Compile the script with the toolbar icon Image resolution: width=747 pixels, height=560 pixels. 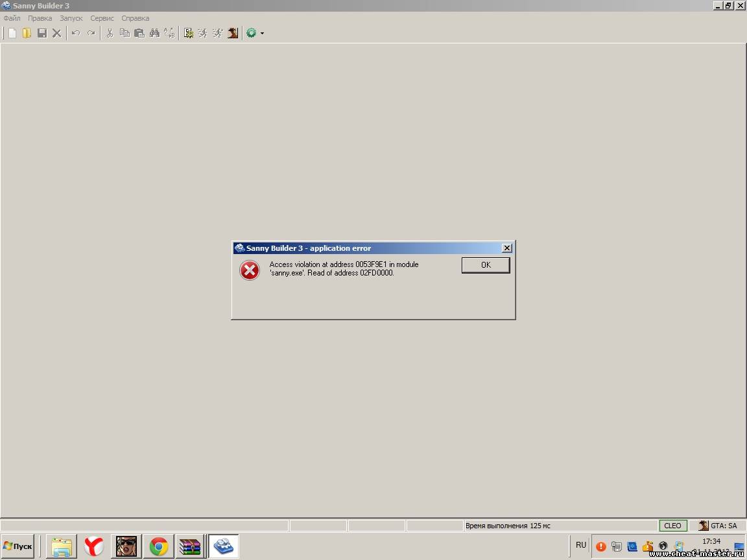(x=189, y=33)
